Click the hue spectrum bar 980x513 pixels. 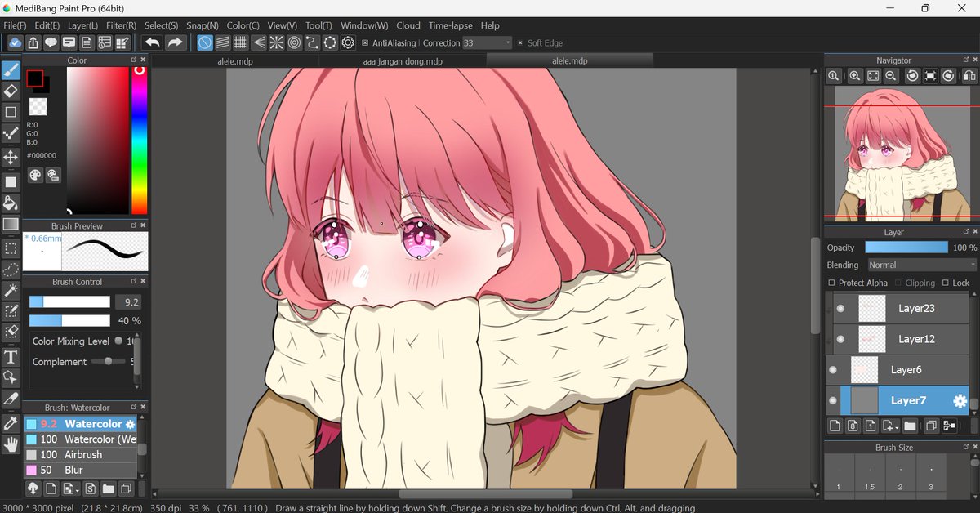coord(140,141)
